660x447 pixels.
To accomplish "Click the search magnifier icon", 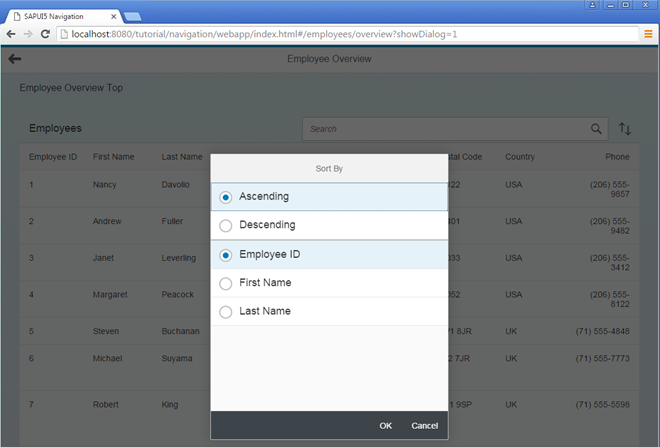I will (597, 129).
